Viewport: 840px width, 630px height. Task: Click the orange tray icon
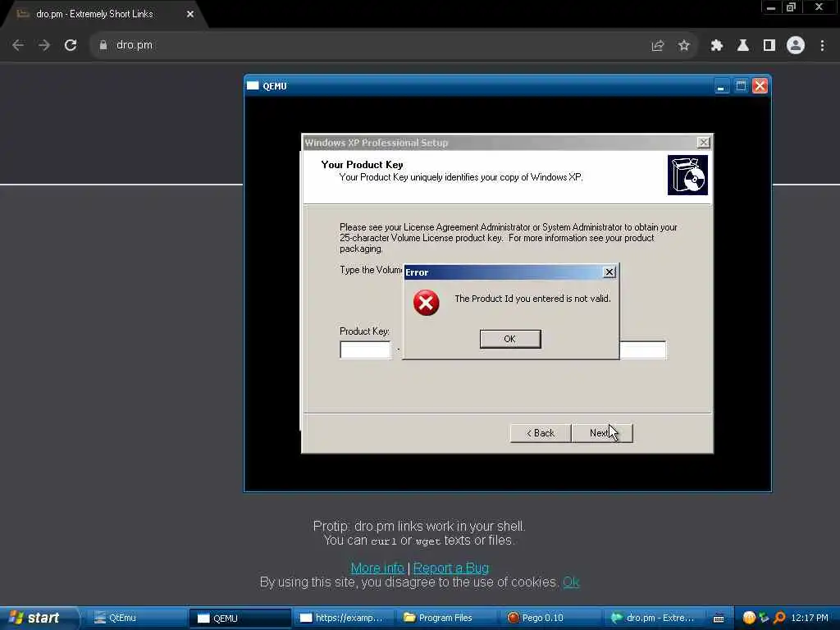coord(749,618)
